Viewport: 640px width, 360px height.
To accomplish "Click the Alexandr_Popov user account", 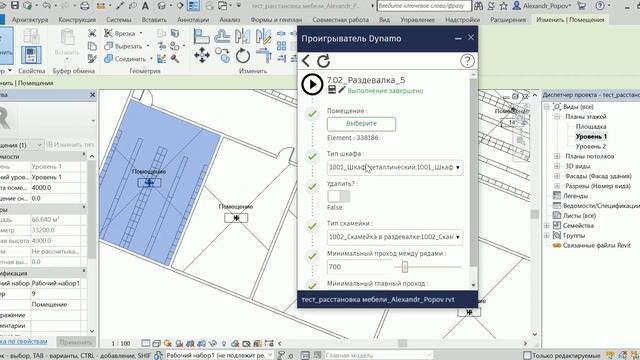I will (542, 6).
